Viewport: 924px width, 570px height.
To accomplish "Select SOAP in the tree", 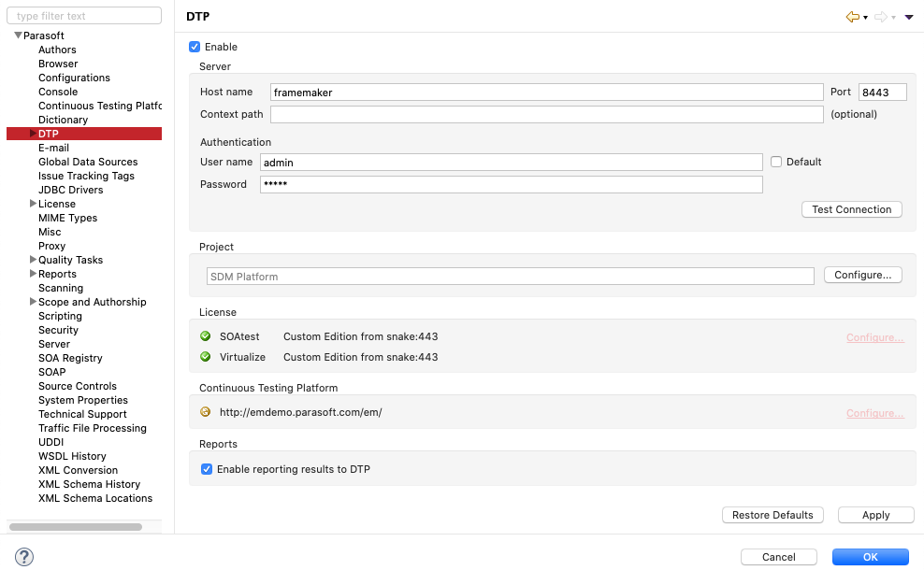I will (x=51, y=372).
